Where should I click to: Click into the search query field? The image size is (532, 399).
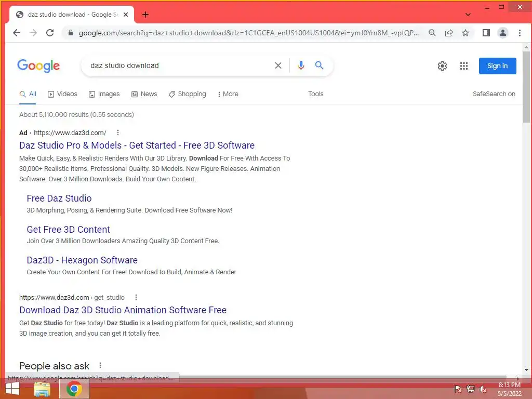click(180, 65)
